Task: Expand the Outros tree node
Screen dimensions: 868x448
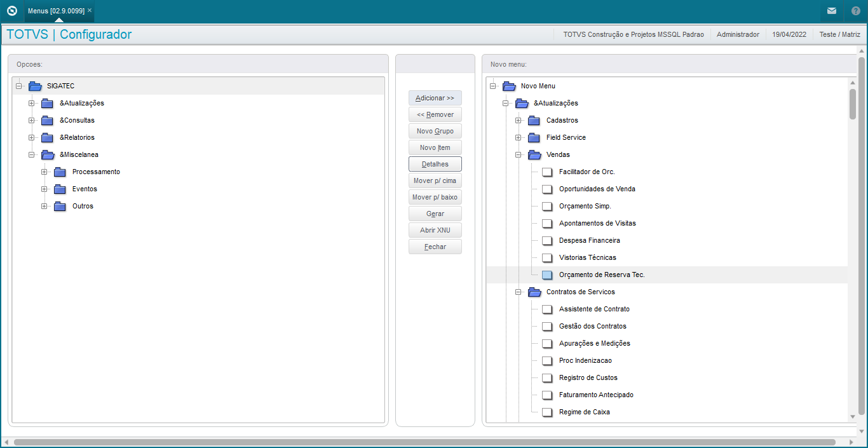Action: 44,206
